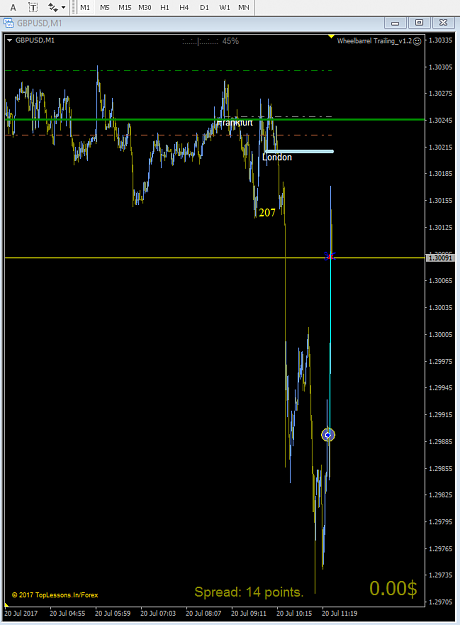Click the circular order marker icon
The height and width of the screenshot is (625, 460).
[x=328, y=435]
